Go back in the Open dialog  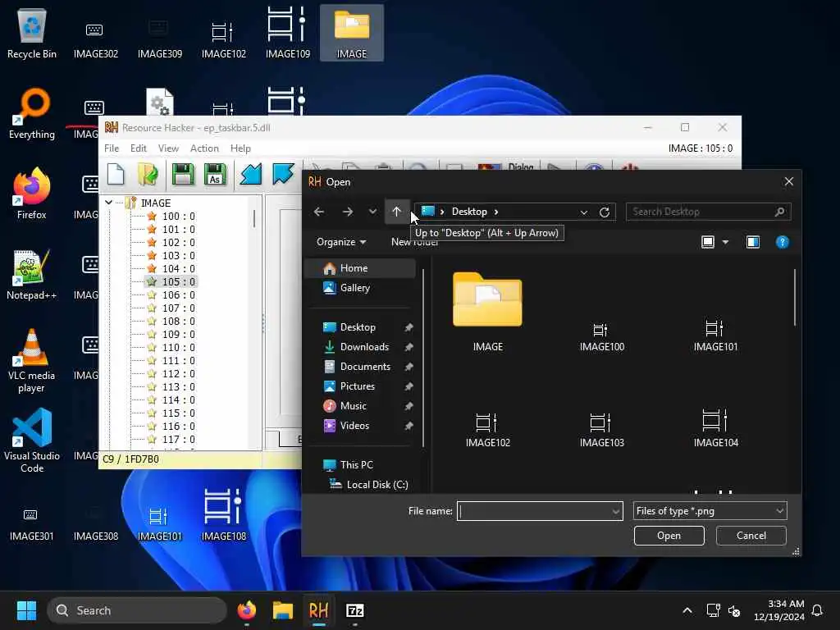(x=319, y=212)
